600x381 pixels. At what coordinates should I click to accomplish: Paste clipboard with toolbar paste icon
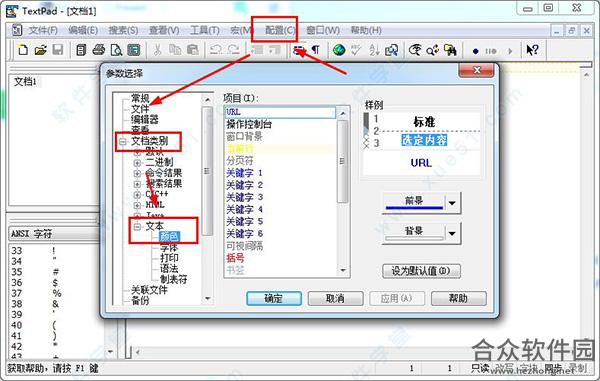pos(192,50)
